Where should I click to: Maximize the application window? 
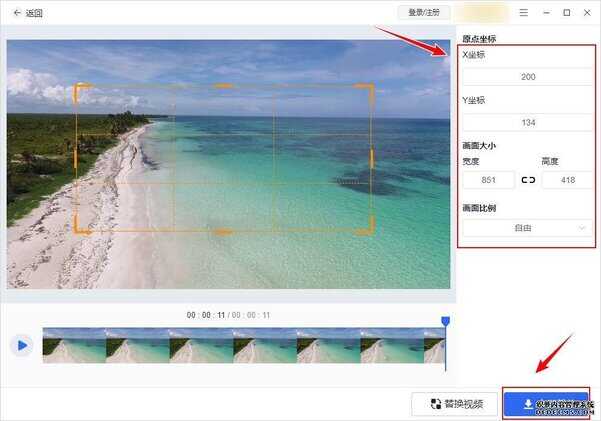tap(567, 13)
